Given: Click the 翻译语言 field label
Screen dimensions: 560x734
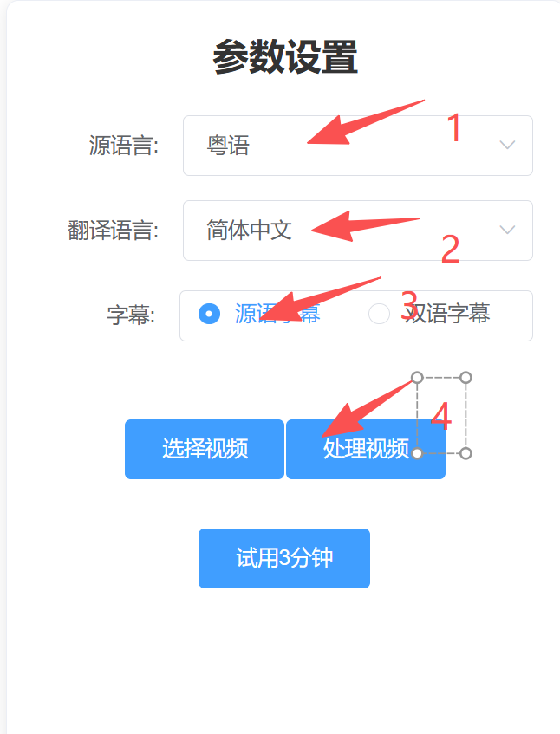Looking at the screenshot, I should [x=114, y=231].
